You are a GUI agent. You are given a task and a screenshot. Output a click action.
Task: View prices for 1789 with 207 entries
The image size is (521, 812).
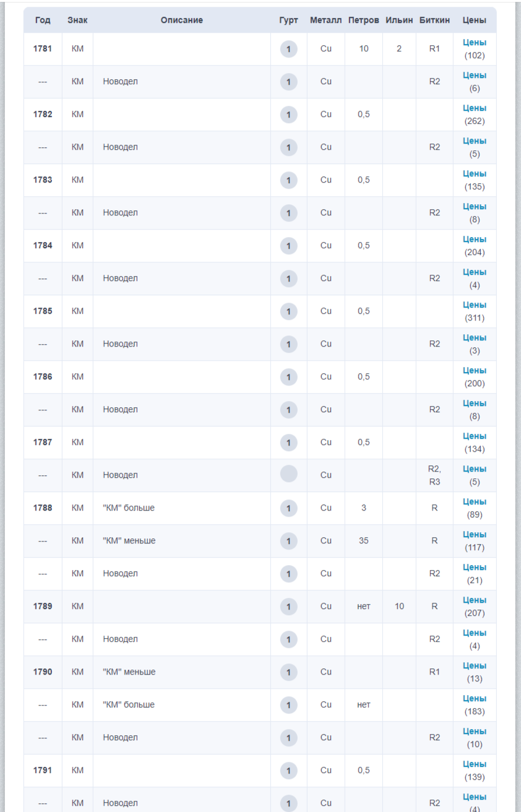point(475,600)
